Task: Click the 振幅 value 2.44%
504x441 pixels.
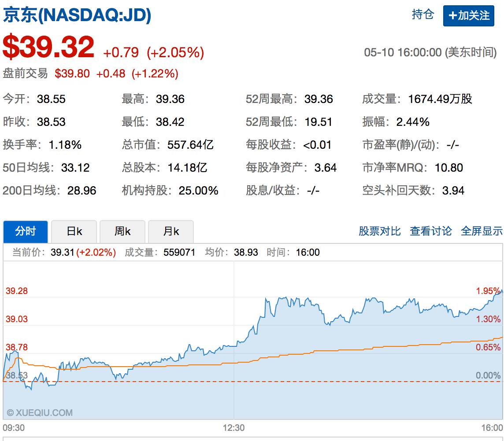Action: pyautogui.click(x=413, y=122)
